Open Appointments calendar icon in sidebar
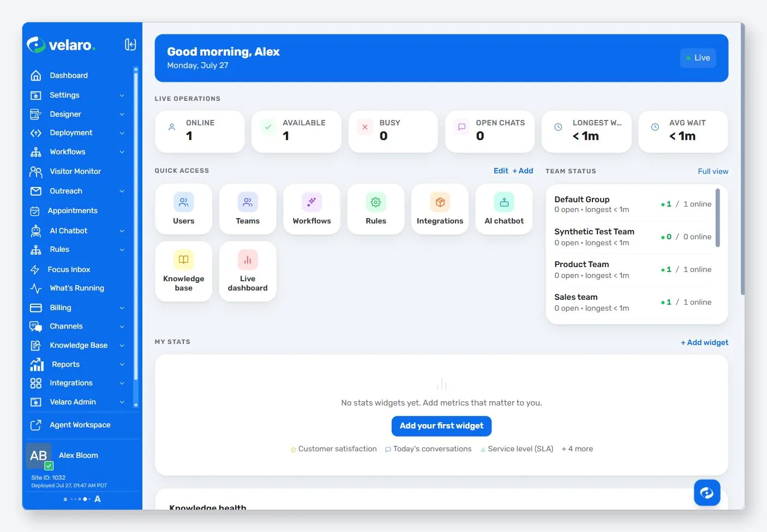This screenshot has width=767, height=532. pos(35,211)
